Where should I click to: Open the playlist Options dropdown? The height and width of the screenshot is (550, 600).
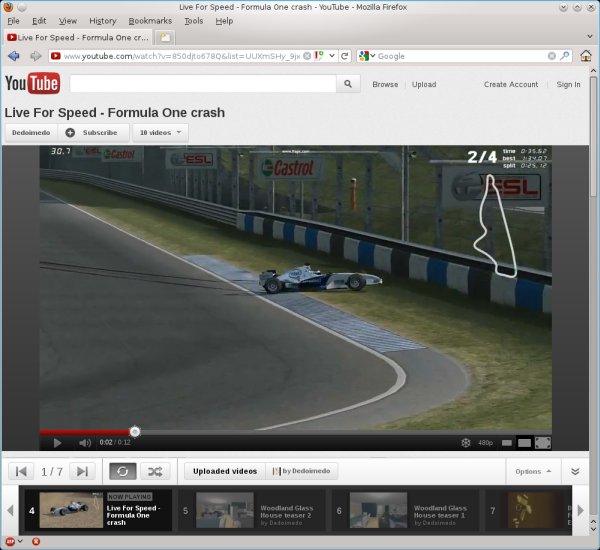[532, 471]
